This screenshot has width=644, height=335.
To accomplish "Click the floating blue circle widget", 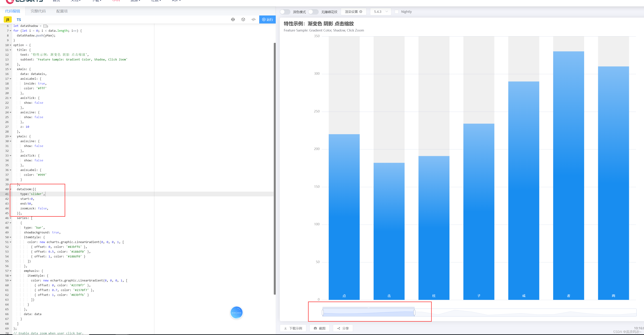I will [236, 312].
